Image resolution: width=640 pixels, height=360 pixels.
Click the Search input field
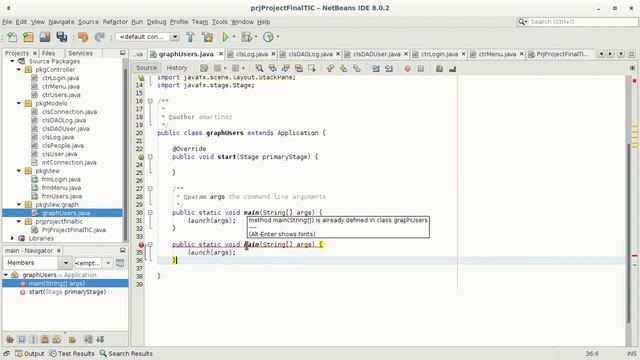583,22
